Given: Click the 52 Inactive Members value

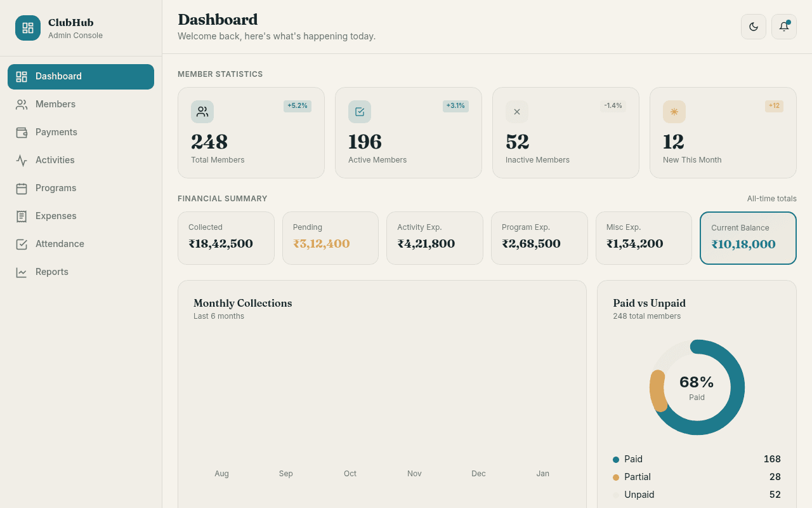Looking at the screenshot, I should click(x=518, y=142).
